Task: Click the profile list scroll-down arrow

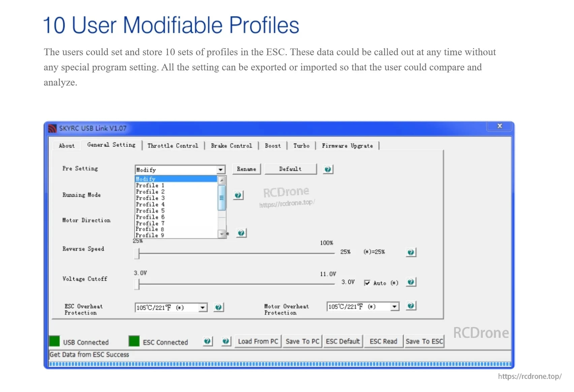Action: (x=222, y=234)
